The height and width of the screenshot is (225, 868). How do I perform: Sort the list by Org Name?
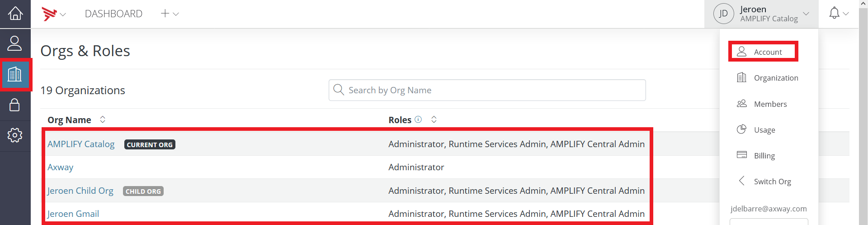click(x=103, y=120)
